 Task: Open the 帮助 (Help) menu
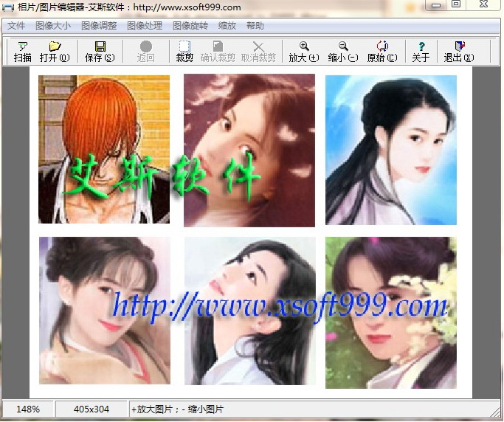(x=255, y=26)
